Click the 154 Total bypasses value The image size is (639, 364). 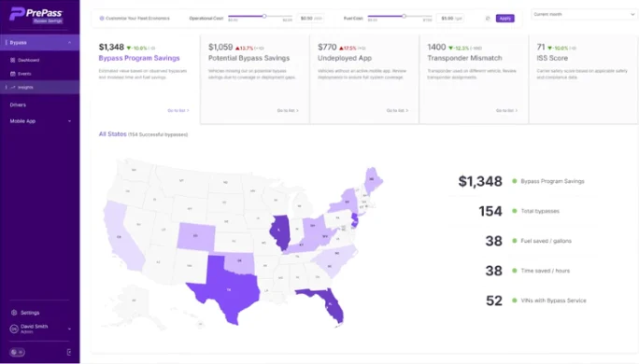pos(490,211)
